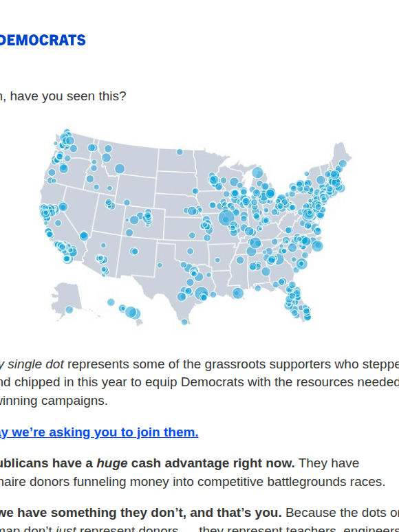The image size is (399, 532).
Task: Select the isolated dot in West Texas
Action: (x=160, y=265)
